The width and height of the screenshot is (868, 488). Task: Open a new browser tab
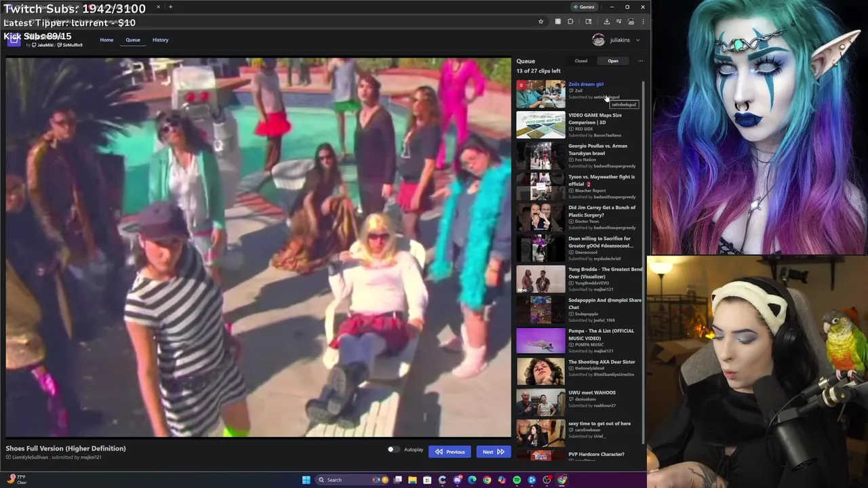pyautogui.click(x=170, y=7)
